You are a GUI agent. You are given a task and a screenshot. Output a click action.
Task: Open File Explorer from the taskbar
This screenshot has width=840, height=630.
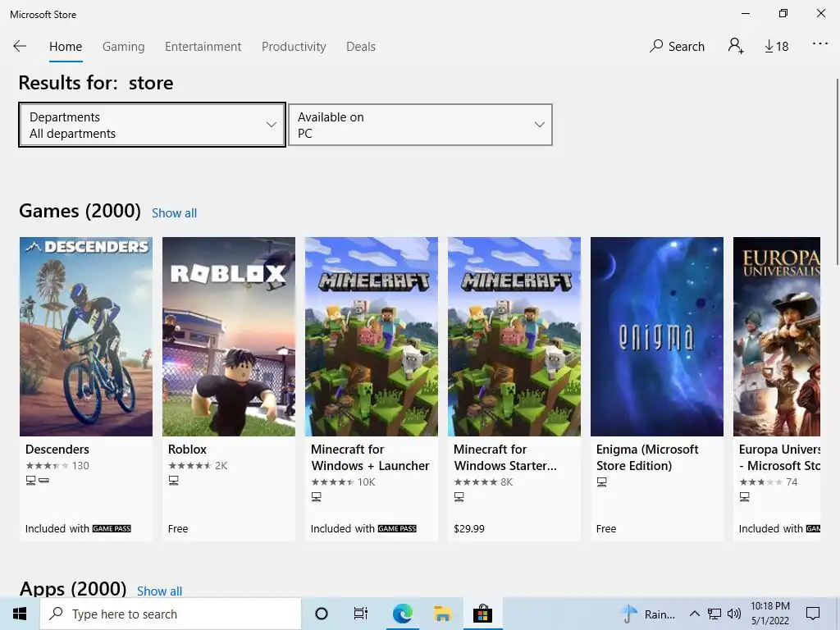pos(442,614)
